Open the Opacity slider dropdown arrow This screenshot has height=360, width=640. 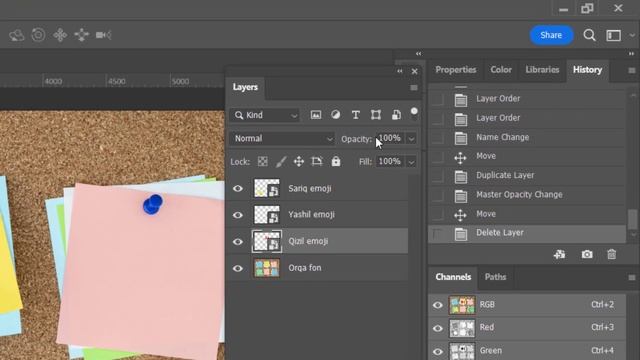pyautogui.click(x=411, y=139)
